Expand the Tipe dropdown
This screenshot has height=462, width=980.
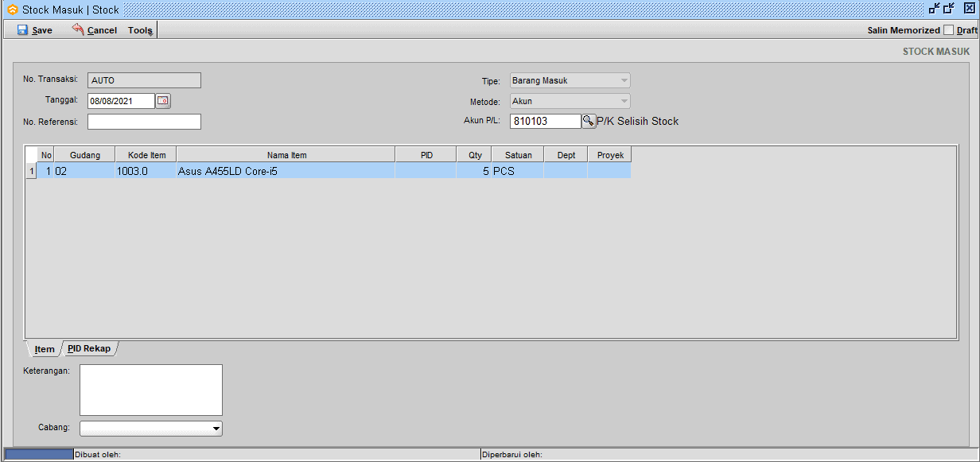(x=624, y=80)
